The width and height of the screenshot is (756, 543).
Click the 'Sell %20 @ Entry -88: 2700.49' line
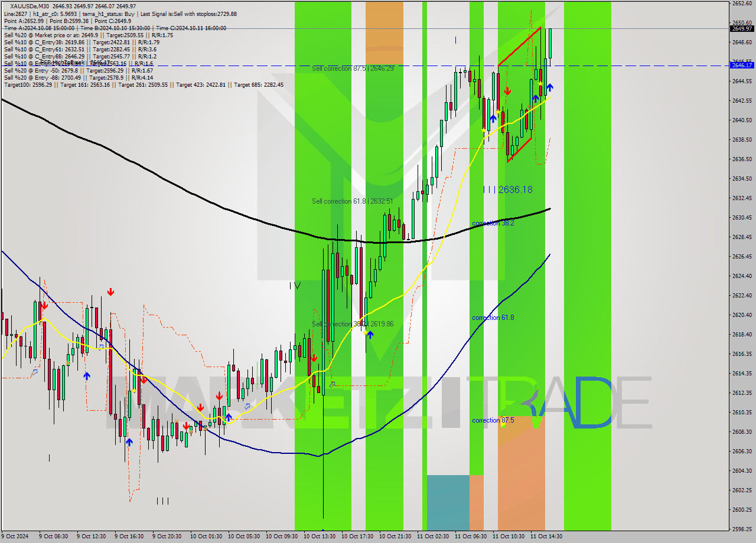79,77
